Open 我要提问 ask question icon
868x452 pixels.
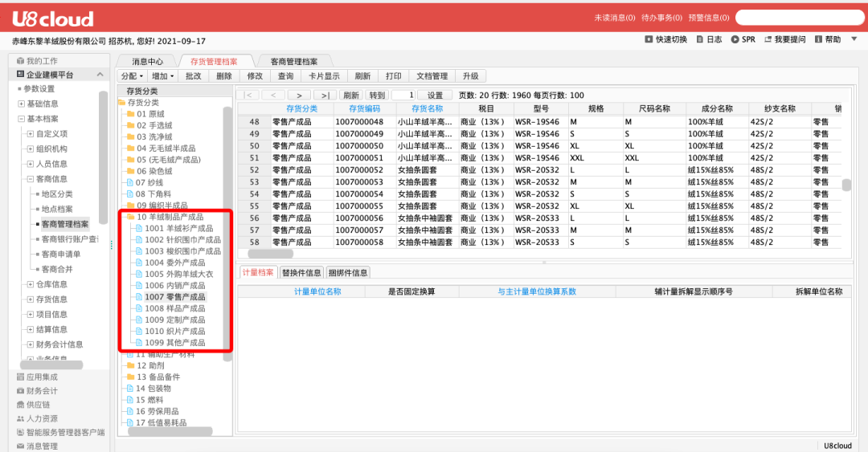click(x=768, y=39)
